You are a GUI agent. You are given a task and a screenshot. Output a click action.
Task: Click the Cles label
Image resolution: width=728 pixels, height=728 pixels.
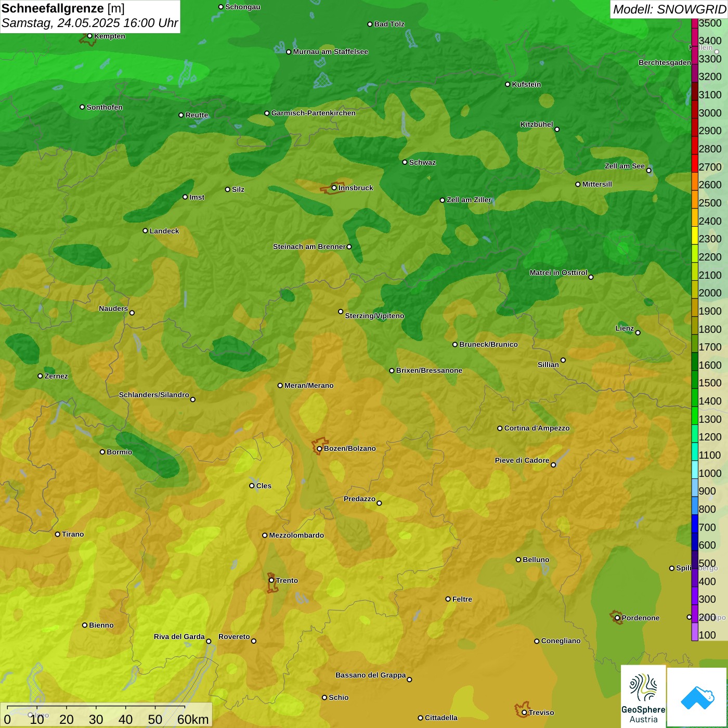point(264,486)
